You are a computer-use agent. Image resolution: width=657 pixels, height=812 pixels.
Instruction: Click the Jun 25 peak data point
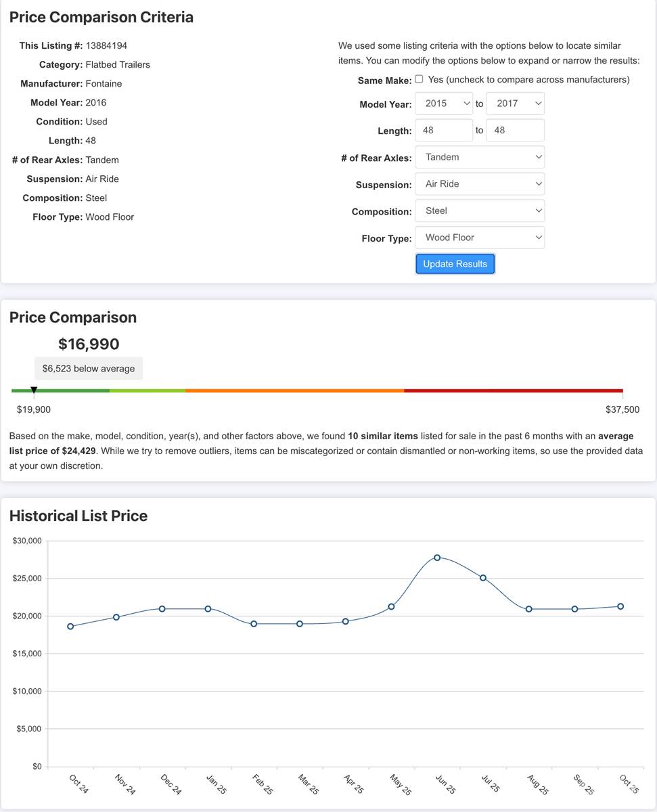click(437, 558)
